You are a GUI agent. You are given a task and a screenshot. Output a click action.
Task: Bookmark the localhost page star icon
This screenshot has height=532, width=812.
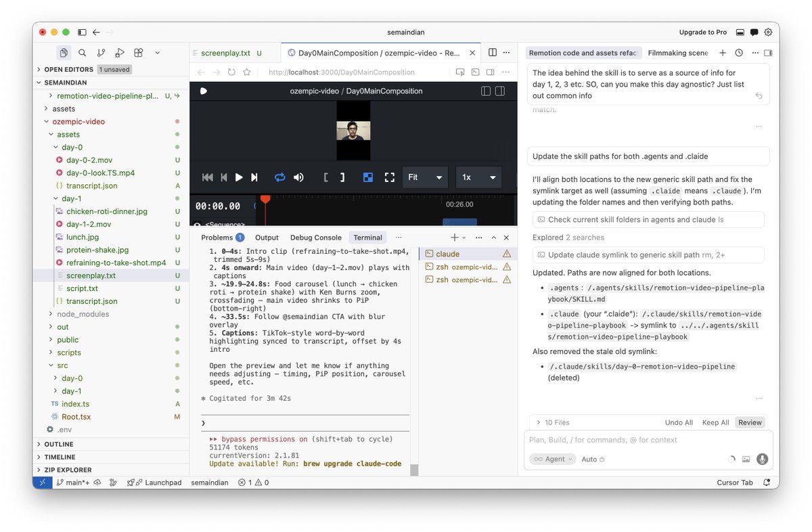click(247, 72)
